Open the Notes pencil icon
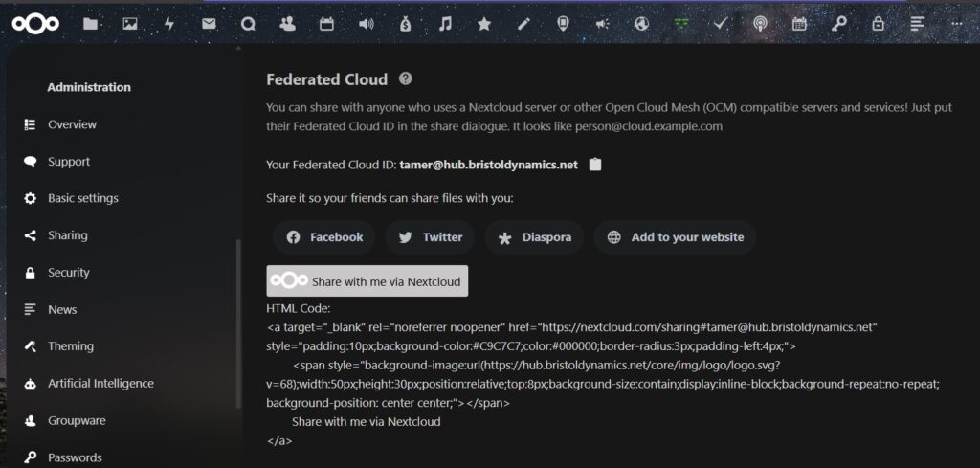This screenshot has width=980, height=468. coord(523,24)
